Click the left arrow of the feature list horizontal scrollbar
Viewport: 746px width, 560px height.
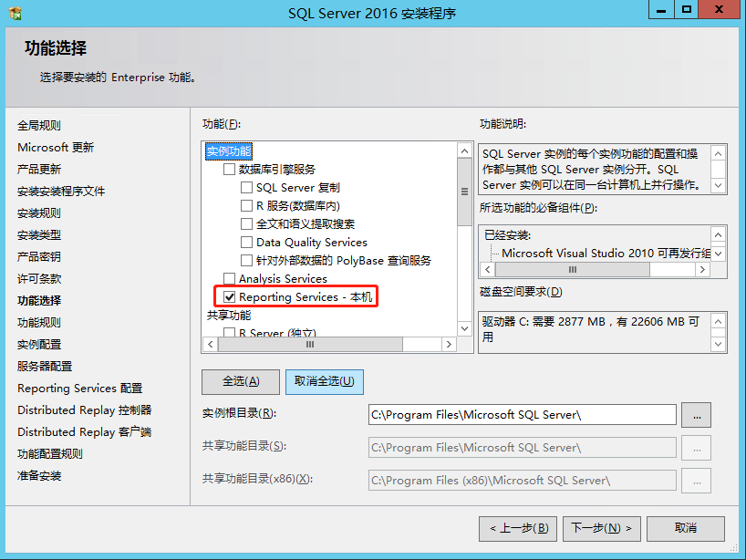pos(211,344)
